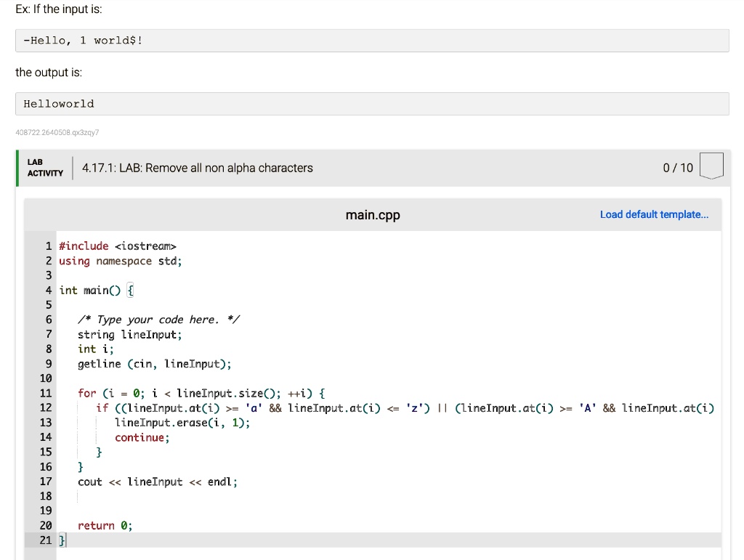Click the '0 / 10' score text
This screenshot has height=560, width=744.
[678, 168]
